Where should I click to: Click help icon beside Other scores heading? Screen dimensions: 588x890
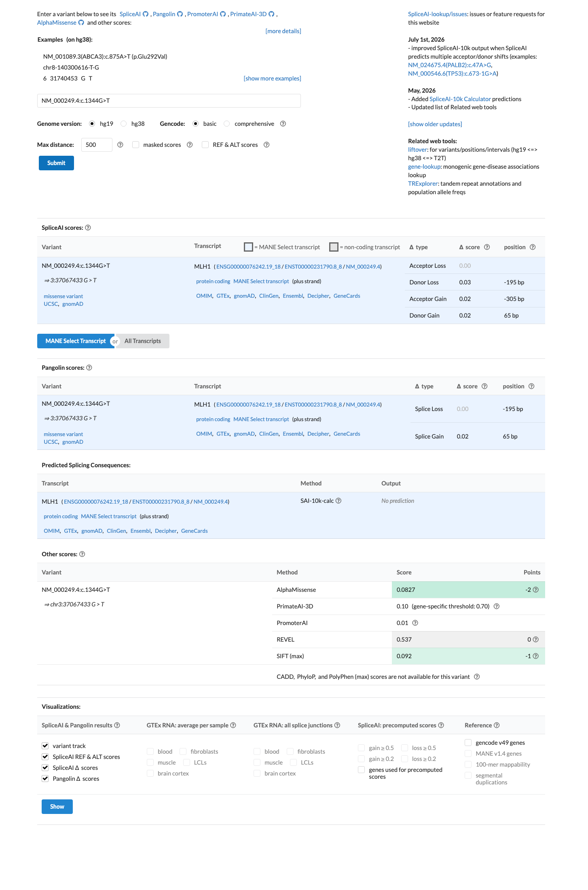[x=82, y=554]
